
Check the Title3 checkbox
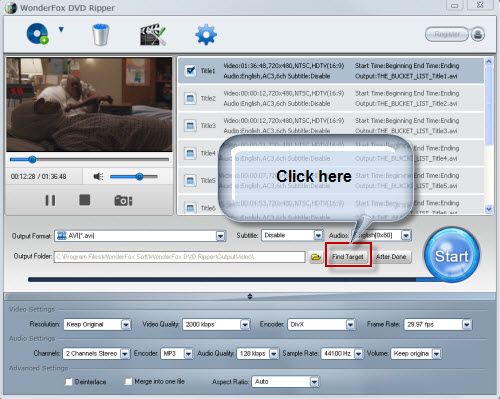(190, 125)
